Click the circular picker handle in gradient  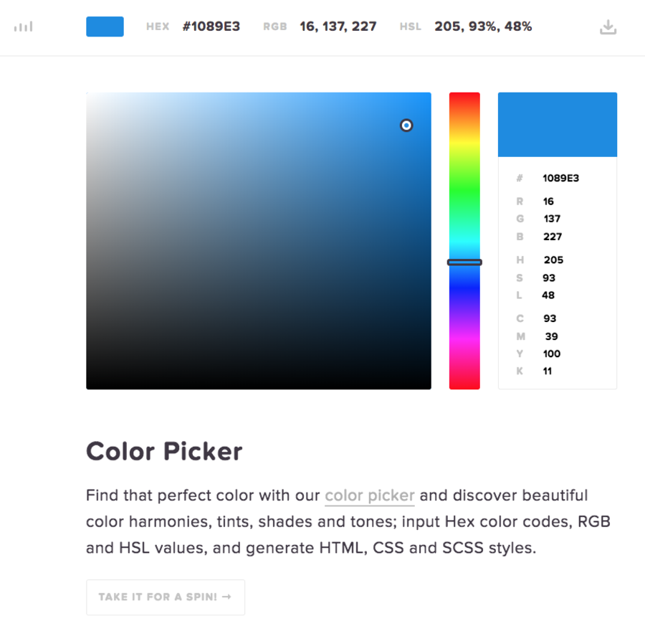click(406, 125)
